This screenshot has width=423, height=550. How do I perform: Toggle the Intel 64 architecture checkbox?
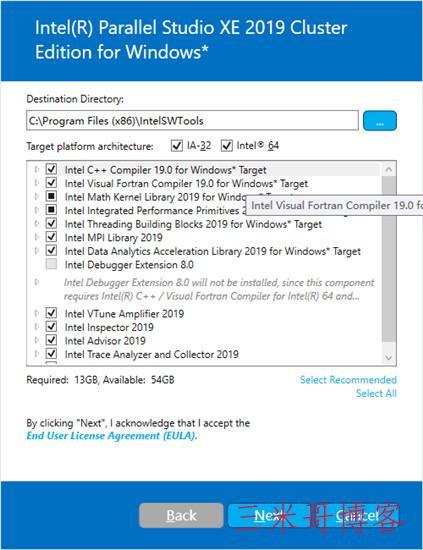click(227, 146)
